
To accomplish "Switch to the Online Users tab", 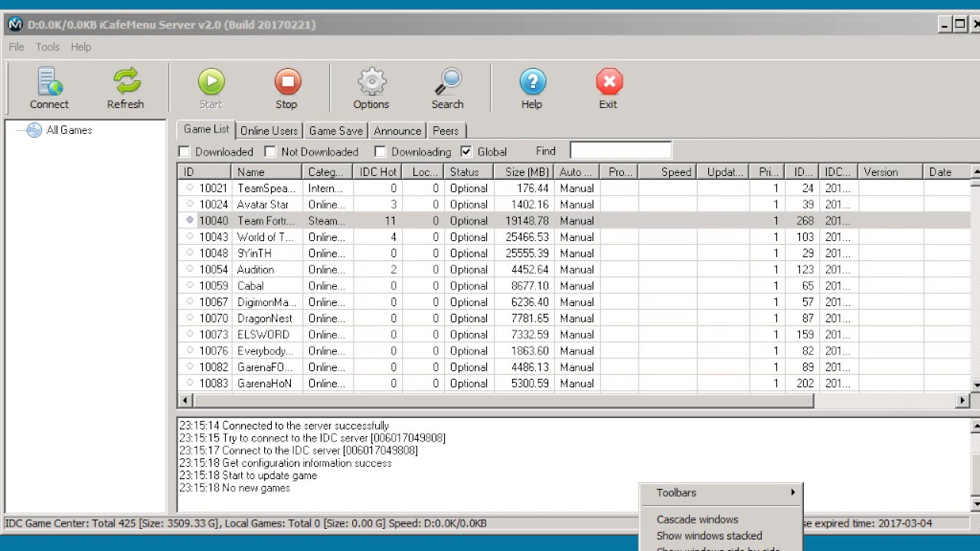I will pyautogui.click(x=269, y=131).
